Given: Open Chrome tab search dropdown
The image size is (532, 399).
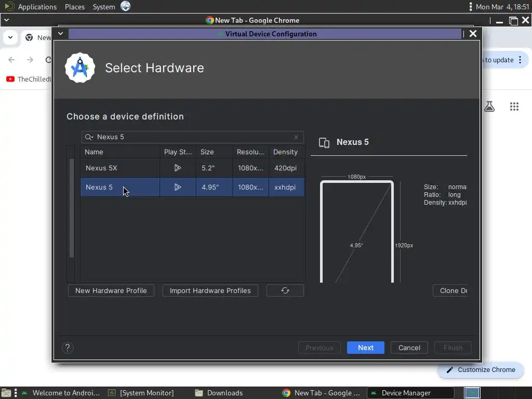Looking at the screenshot, I should click(x=10, y=37).
